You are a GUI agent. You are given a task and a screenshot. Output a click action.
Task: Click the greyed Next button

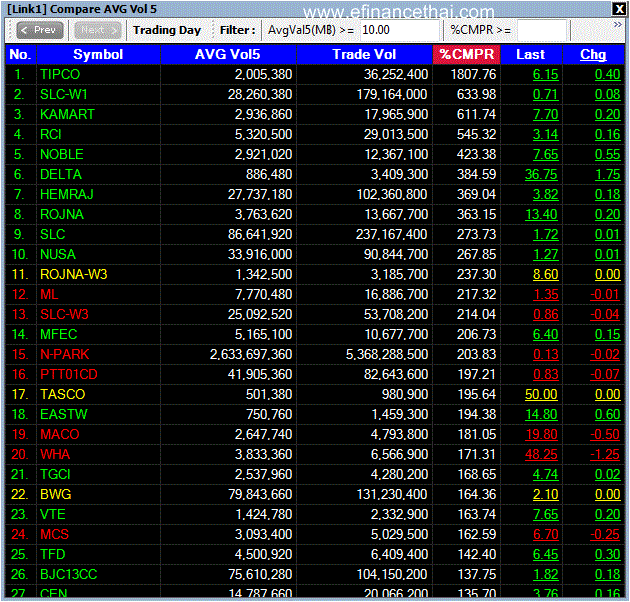click(x=98, y=30)
